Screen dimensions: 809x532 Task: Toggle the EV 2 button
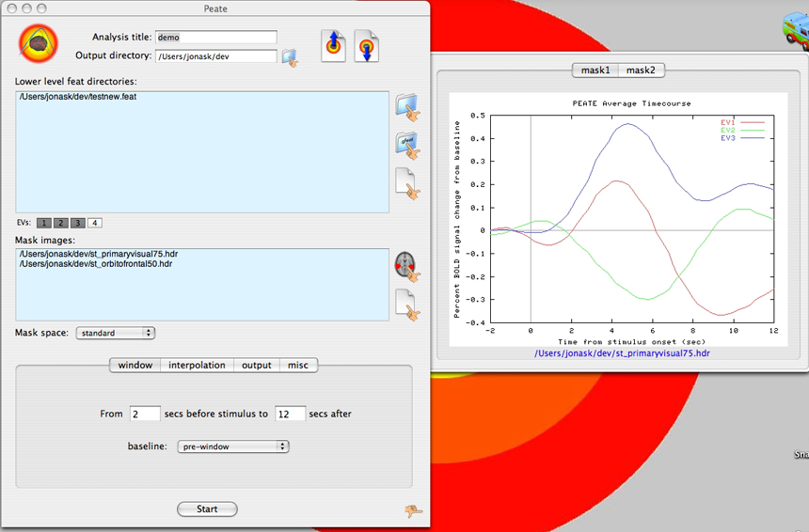60,223
